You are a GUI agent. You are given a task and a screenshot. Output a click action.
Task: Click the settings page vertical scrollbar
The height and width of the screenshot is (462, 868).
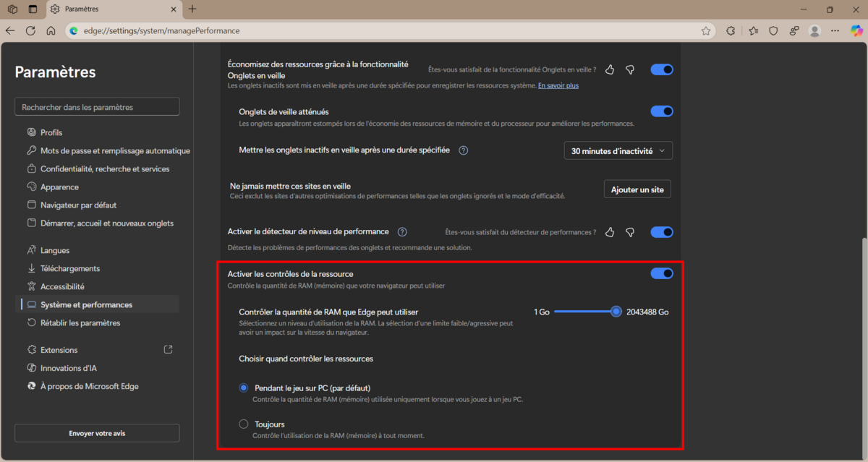click(x=864, y=346)
